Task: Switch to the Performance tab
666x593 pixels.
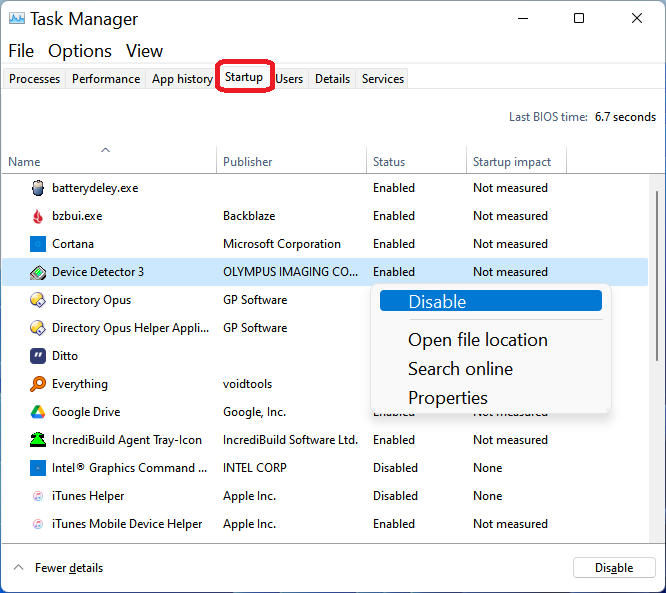Action: (106, 79)
